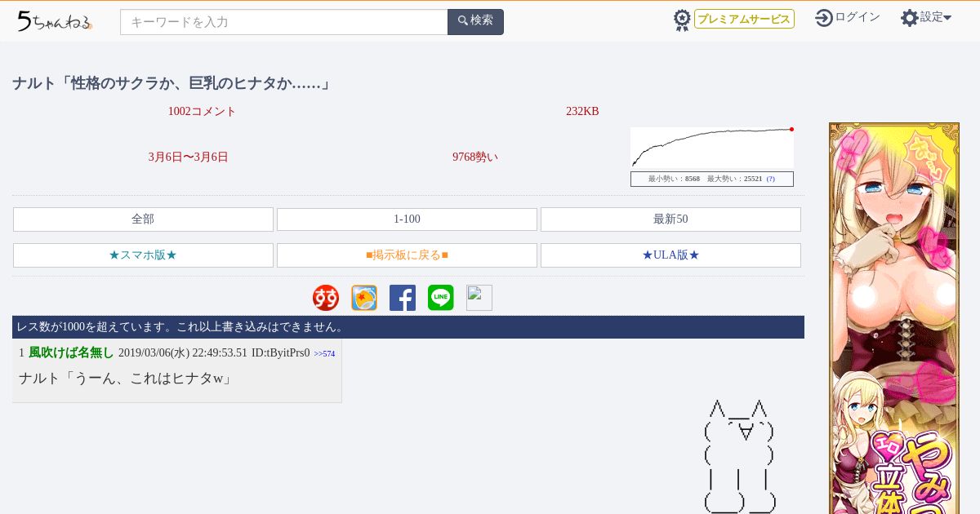
Task: Open the ★スマホ版★ link
Action: pos(143,255)
